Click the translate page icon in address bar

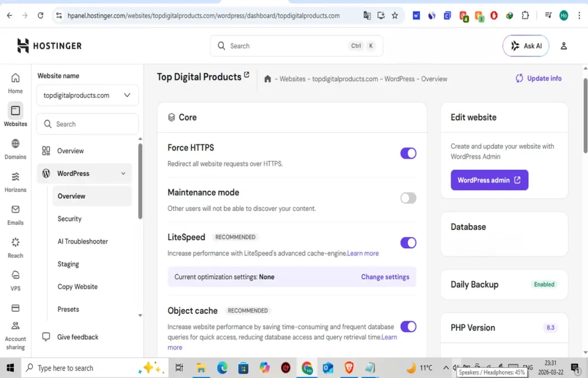[367, 16]
